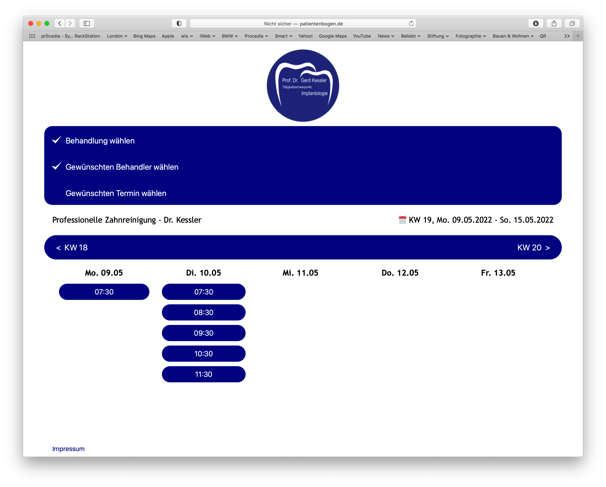Open the BMW bookmarks dropdown

coord(230,36)
